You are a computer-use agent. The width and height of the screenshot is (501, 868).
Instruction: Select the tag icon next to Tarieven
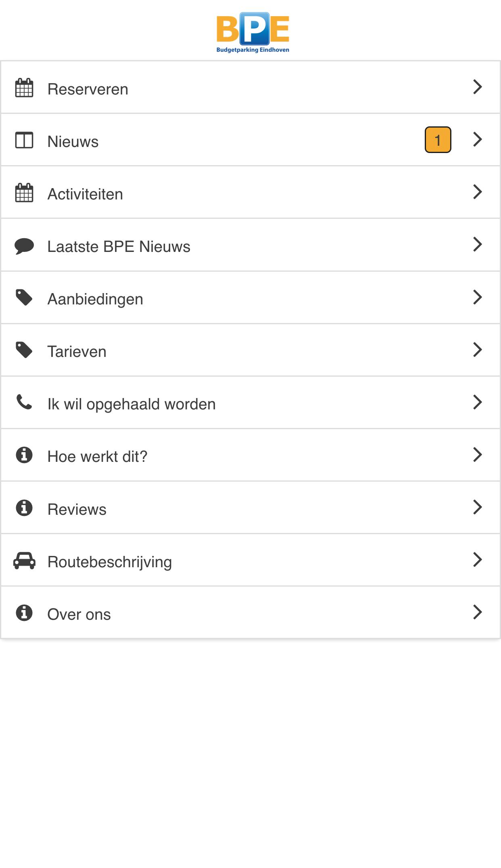pyautogui.click(x=23, y=350)
